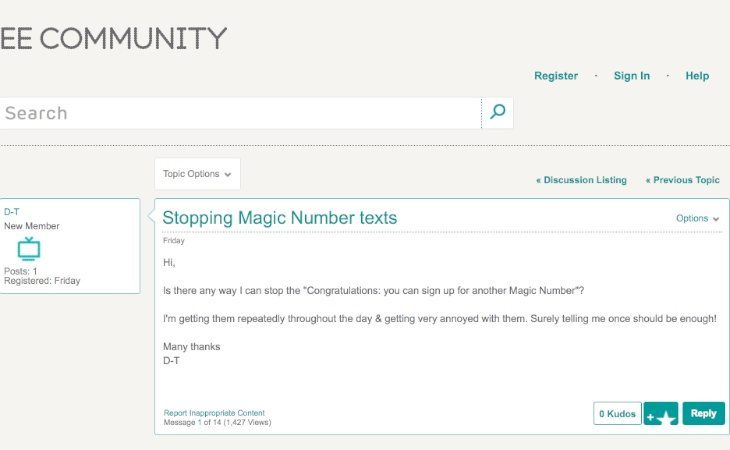Reply to the Magic Number post
Image resolution: width=730 pixels, height=450 pixels.
pos(703,414)
